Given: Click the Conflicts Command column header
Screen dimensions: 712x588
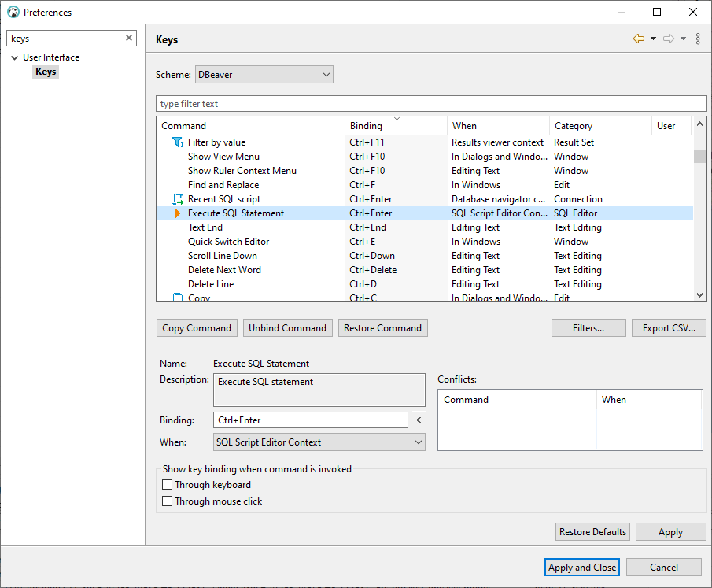Looking at the screenshot, I should [x=517, y=399].
